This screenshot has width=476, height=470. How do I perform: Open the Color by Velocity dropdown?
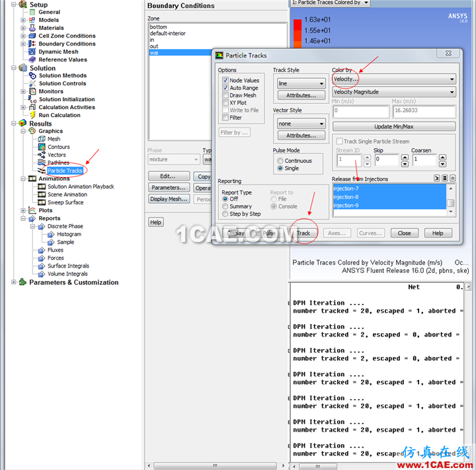point(394,79)
